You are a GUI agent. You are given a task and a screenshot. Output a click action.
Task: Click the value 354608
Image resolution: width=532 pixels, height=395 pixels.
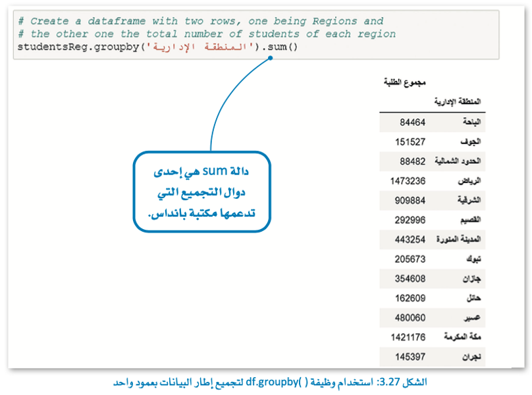[410, 278]
